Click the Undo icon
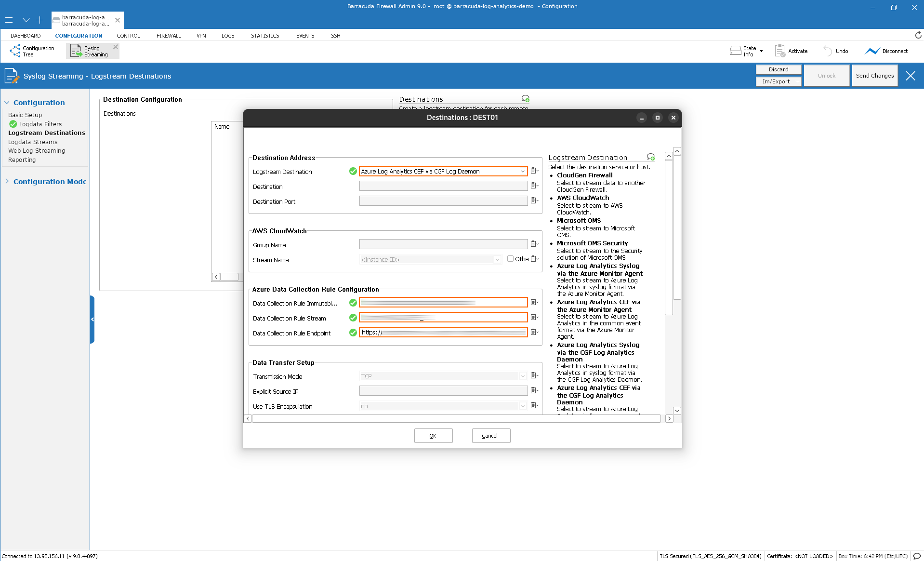 pyautogui.click(x=828, y=51)
